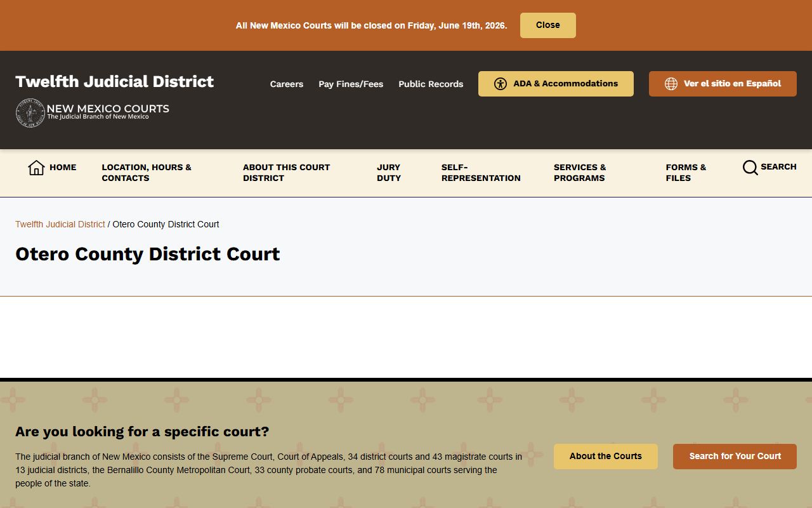Click the home icon in navigation bar
Image resolution: width=812 pixels, height=508 pixels.
[36, 168]
